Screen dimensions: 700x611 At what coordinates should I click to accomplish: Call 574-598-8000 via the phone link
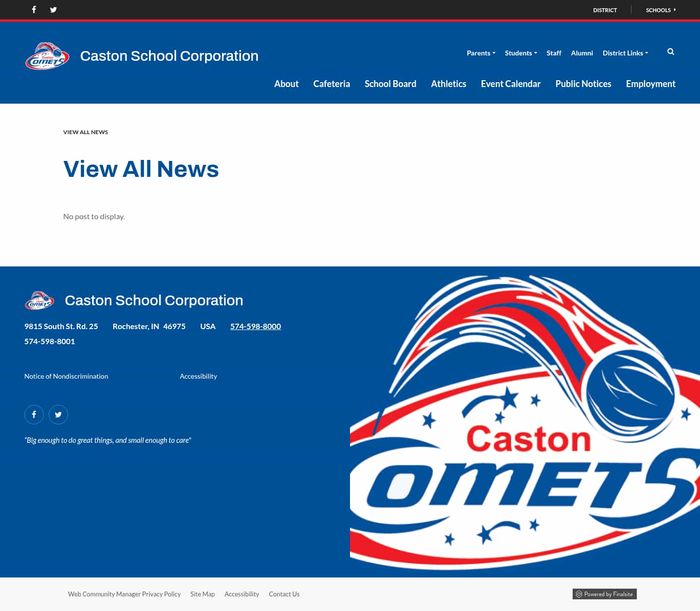[255, 326]
